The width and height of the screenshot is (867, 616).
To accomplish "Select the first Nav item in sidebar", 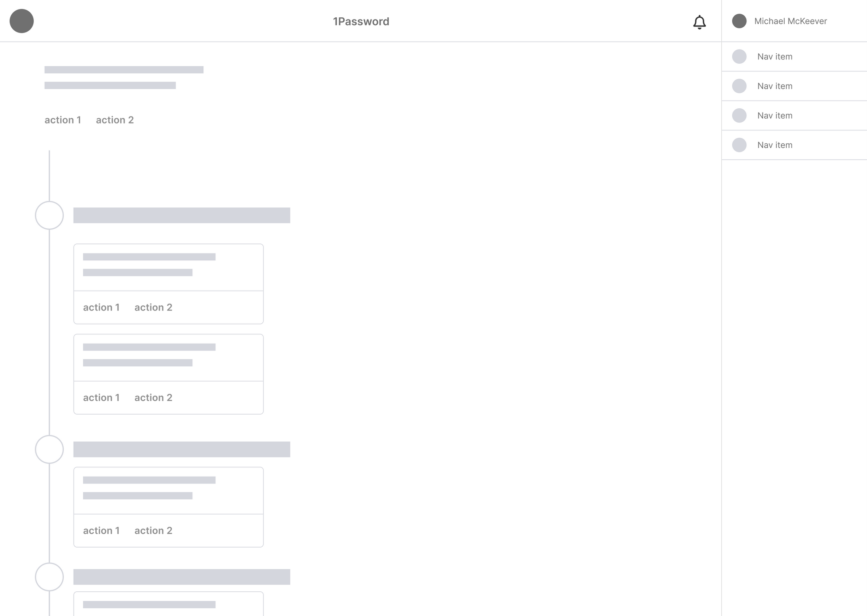I will [794, 56].
